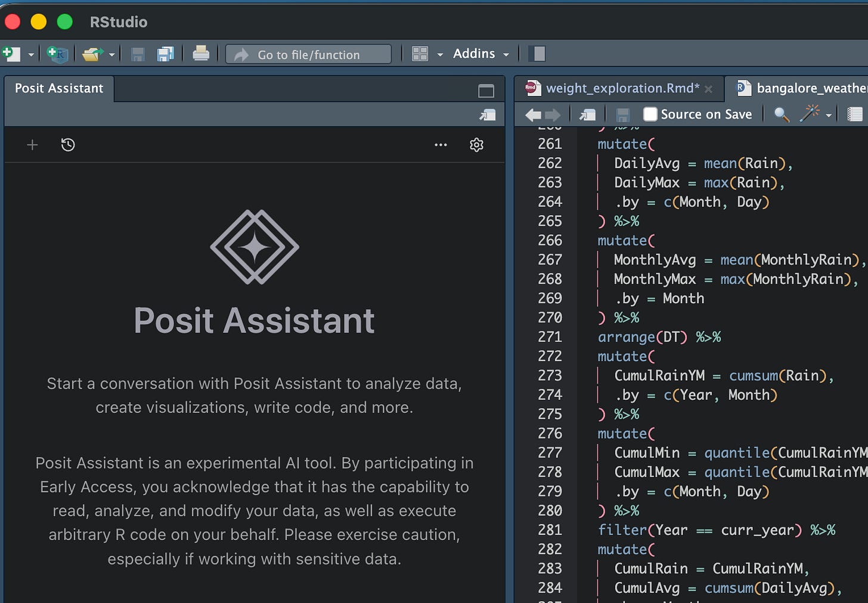The height and width of the screenshot is (603, 868).
Task: Click the workspace panes grid icon
Action: coord(420,54)
